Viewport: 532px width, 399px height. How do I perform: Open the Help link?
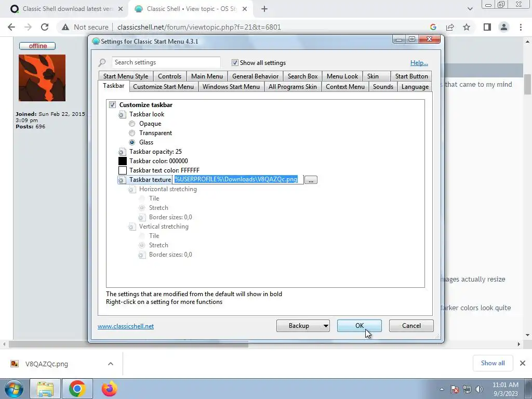[x=419, y=63]
